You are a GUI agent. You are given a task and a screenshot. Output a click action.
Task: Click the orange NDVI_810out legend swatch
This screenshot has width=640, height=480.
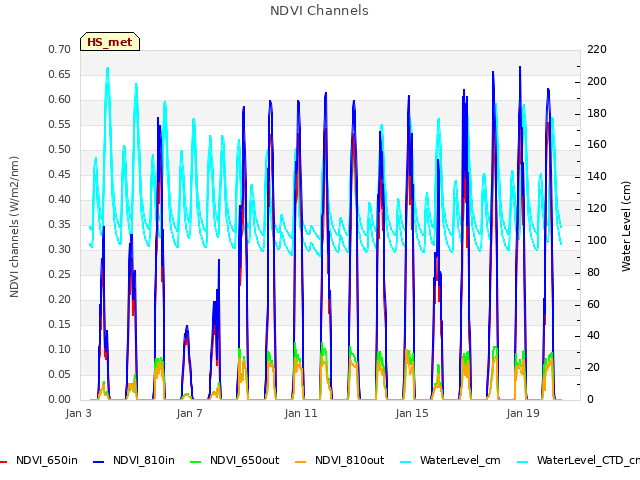coord(301,462)
